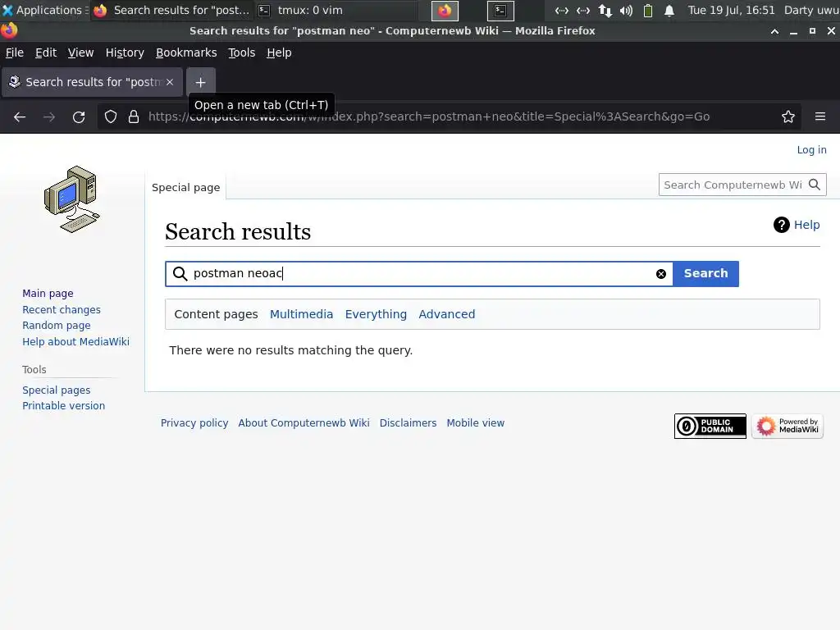This screenshot has height=630, width=840.
Task: Click the battery indicator in the panel
Action: coord(648,10)
